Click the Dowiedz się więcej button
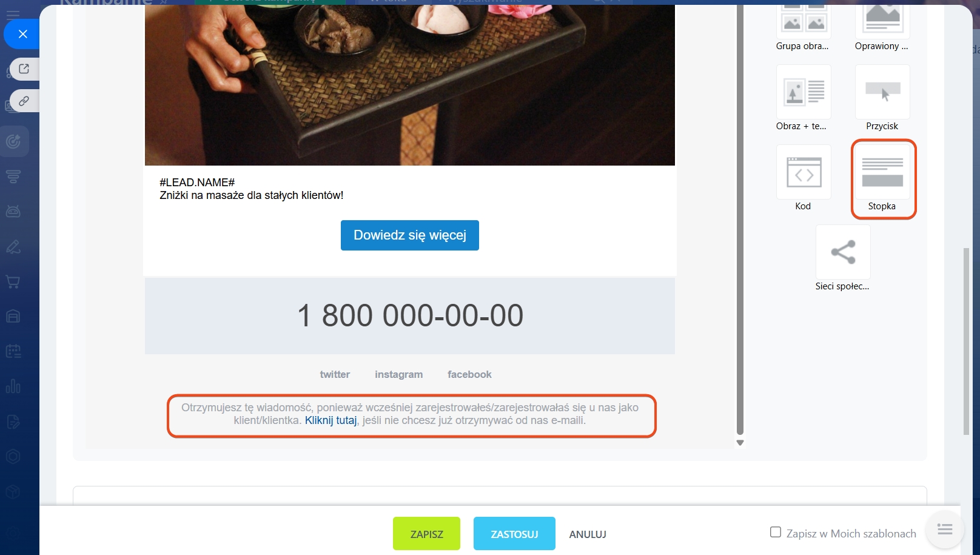 click(410, 235)
